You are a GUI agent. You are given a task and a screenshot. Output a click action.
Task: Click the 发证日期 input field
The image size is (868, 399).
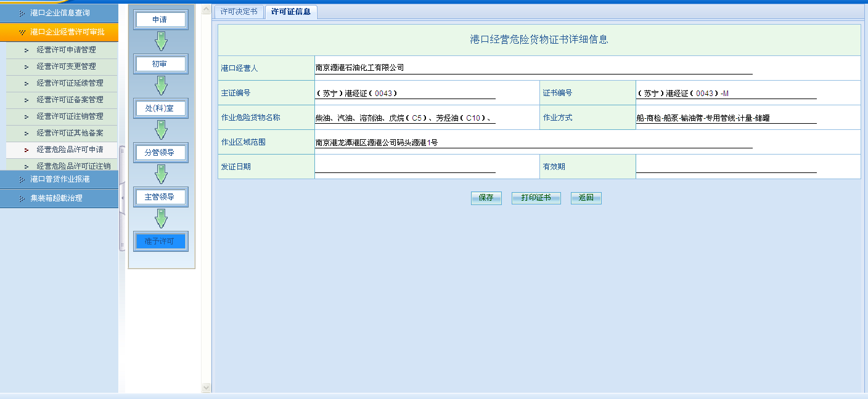(x=405, y=166)
